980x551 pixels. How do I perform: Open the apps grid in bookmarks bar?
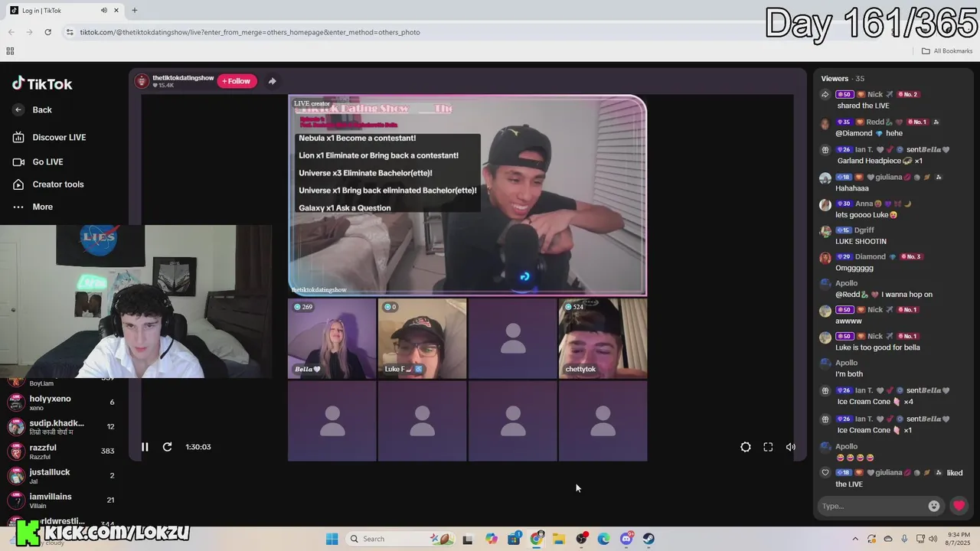pyautogui.click(x=10, y=51)
